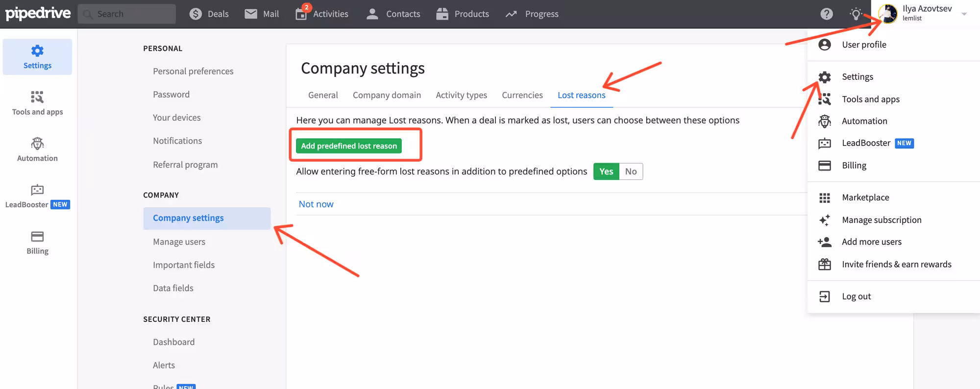Collapse the user account dropdown arrow
The image size is (980, 389).
pos(964,14)
